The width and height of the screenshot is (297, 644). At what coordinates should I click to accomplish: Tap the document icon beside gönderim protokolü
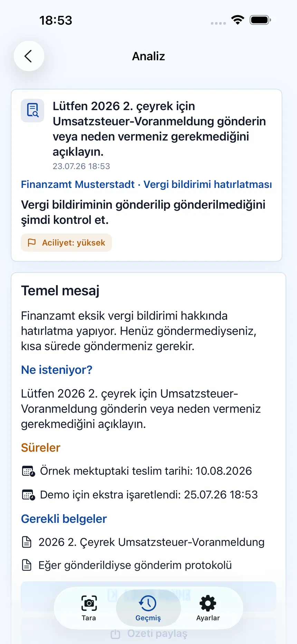coord(27,565)
